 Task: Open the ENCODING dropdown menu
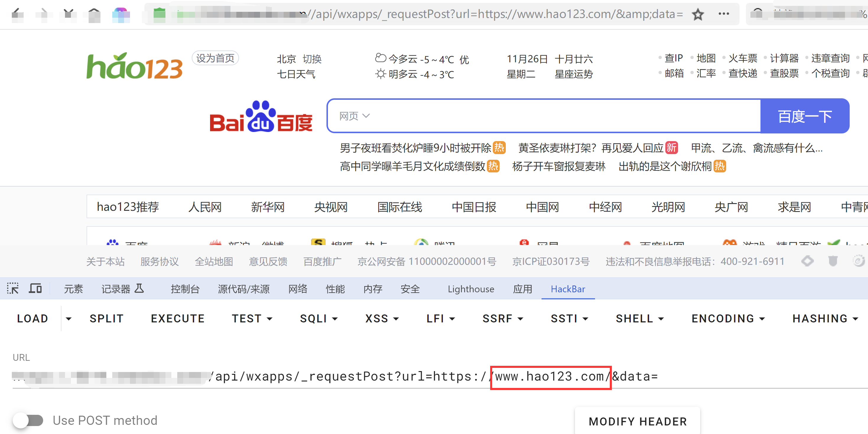pos(728,319)
